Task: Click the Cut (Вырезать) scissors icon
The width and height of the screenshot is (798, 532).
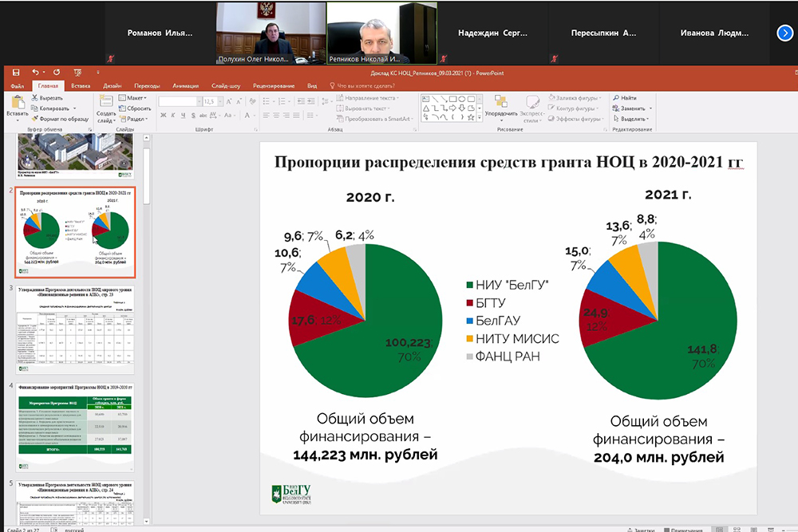Action: 35,97
